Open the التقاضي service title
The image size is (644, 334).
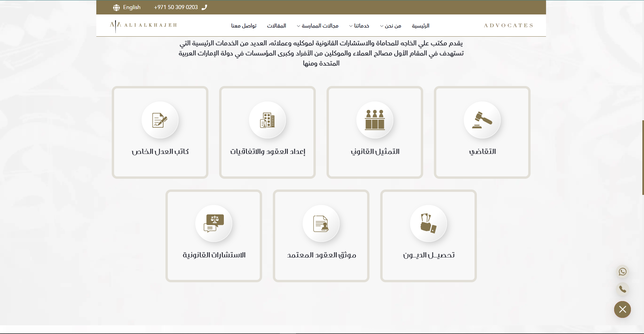(482, 152)
